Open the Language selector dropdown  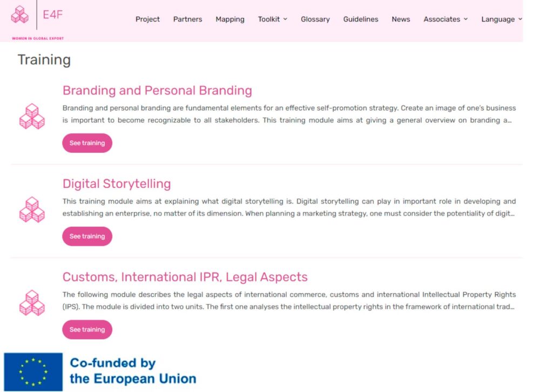502,19
